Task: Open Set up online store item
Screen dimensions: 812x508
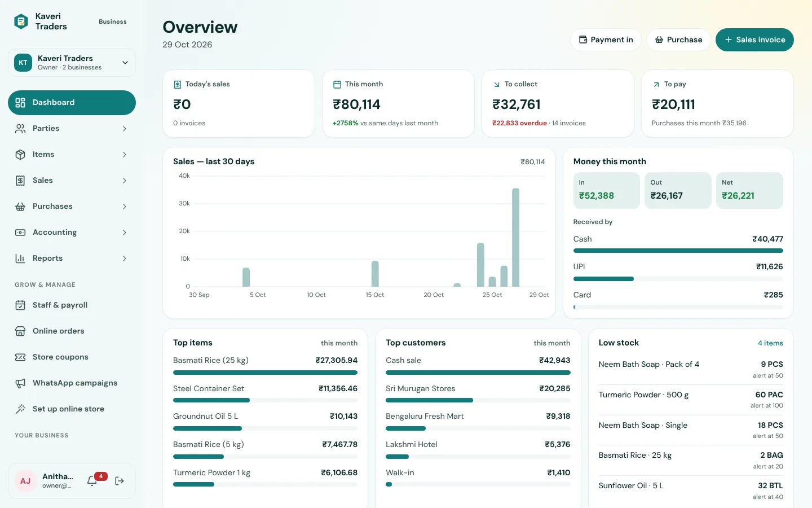Action: coord(72,409)
